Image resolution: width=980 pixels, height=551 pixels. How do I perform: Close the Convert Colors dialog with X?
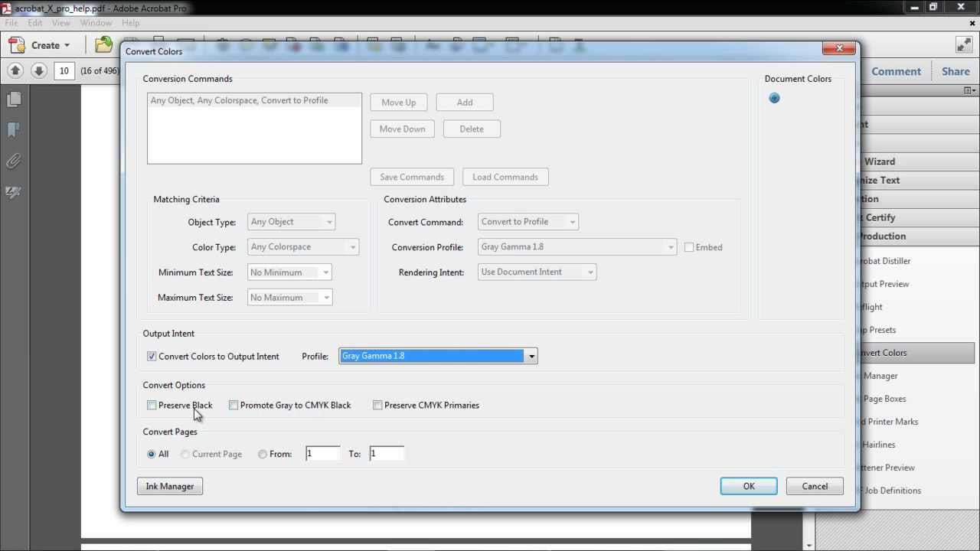click(838, 48)
